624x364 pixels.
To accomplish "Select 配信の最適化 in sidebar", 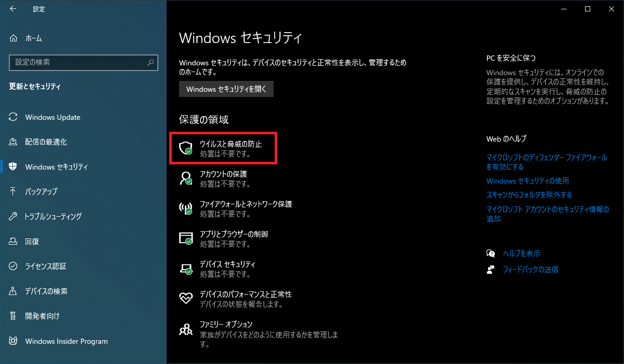I will (83, 142).
